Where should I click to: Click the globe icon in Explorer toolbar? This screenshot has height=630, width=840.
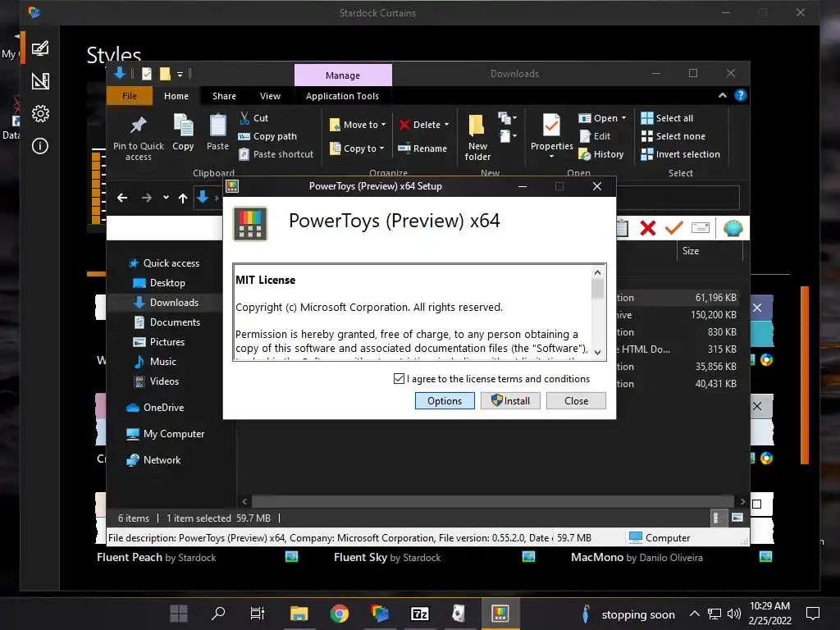pyautogui.click(x=733, y=228)
